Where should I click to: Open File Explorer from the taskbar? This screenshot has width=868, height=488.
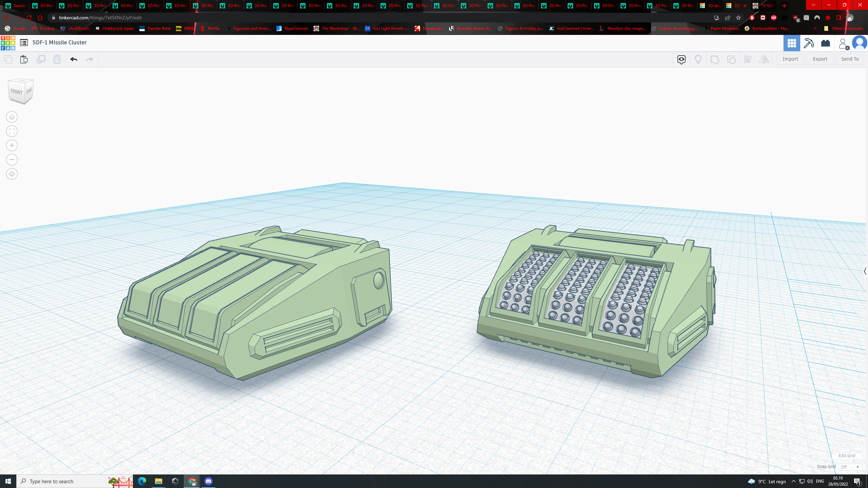[x=158, y=481]
